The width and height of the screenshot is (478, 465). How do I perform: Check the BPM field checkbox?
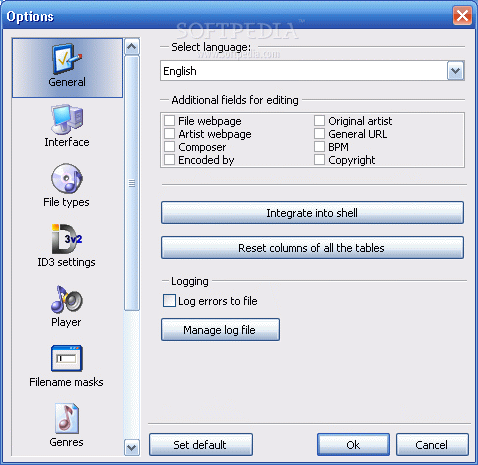pyautogui.click(x=319, y=147)
